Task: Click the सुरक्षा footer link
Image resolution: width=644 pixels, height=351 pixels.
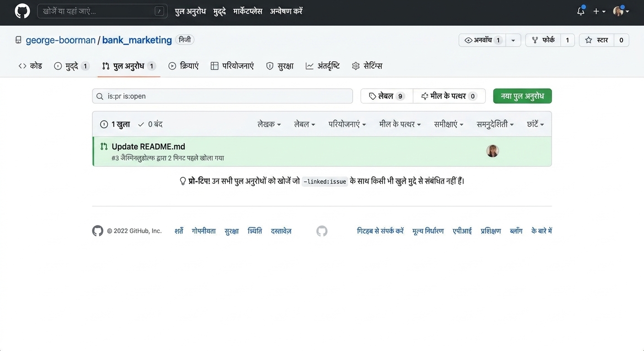Action: coord(232,231)
